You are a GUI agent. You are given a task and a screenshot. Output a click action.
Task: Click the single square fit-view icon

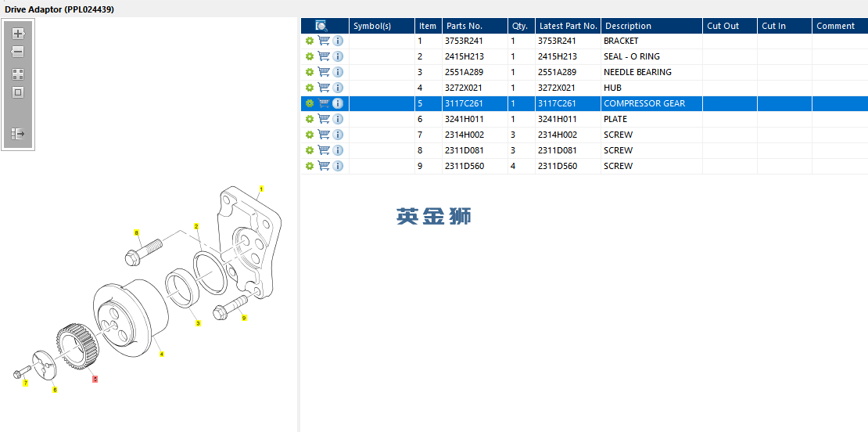coord(18,92)
